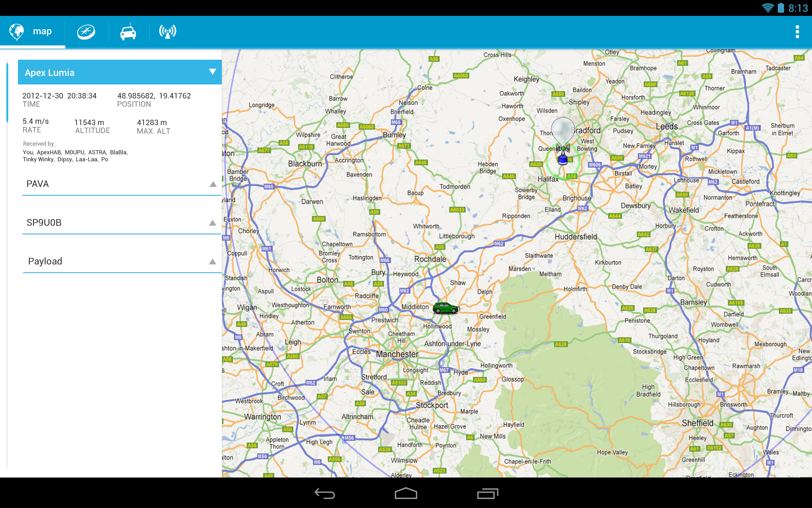Viewport: 812px width, 508px height.
Task: Tap the Burnley label on the map
Action: coord(394,135)
